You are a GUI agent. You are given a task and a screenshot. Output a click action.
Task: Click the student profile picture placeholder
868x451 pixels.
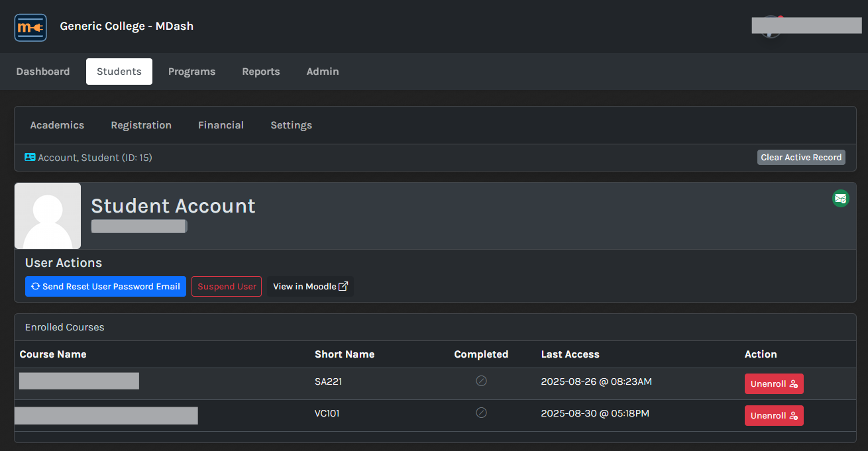(48, 216)
